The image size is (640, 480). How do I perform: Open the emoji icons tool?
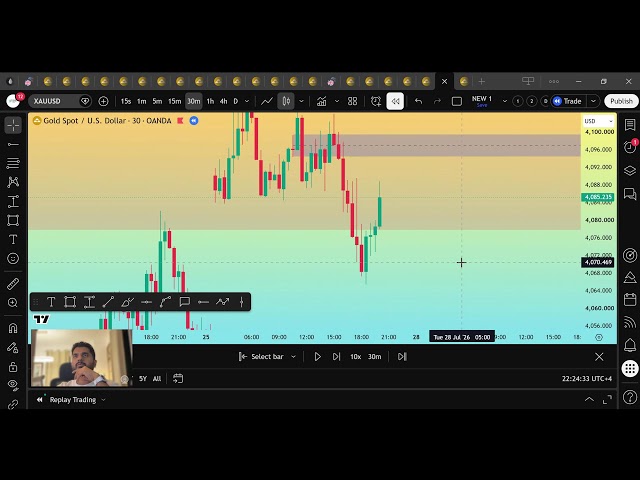(x=13, y=258)
